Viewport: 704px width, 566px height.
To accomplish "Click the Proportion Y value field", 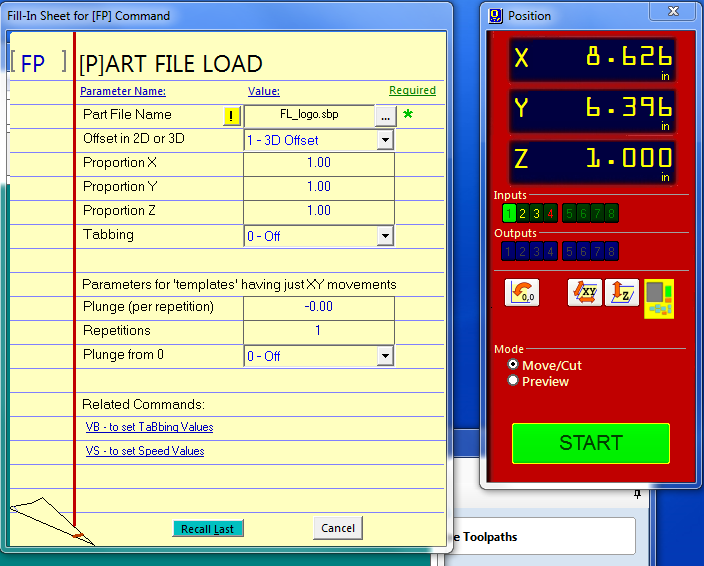I will click(319, 188).
